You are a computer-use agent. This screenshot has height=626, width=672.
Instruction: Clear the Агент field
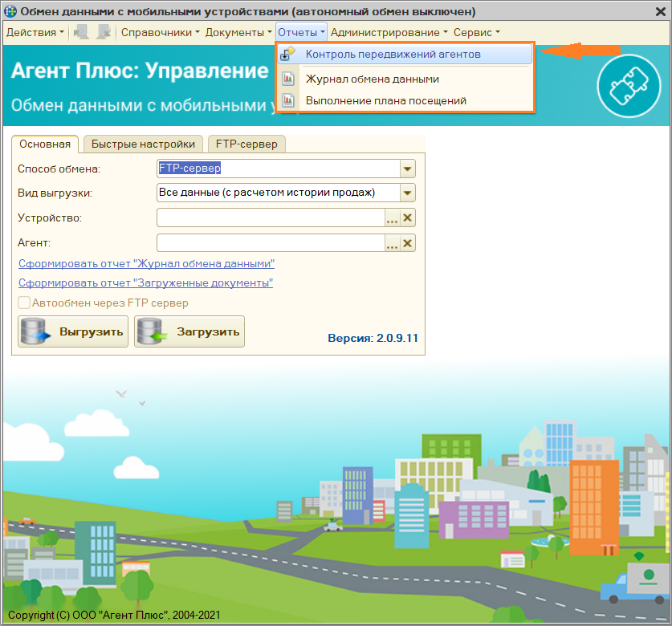pyautogui.click(x=408, y=243)
